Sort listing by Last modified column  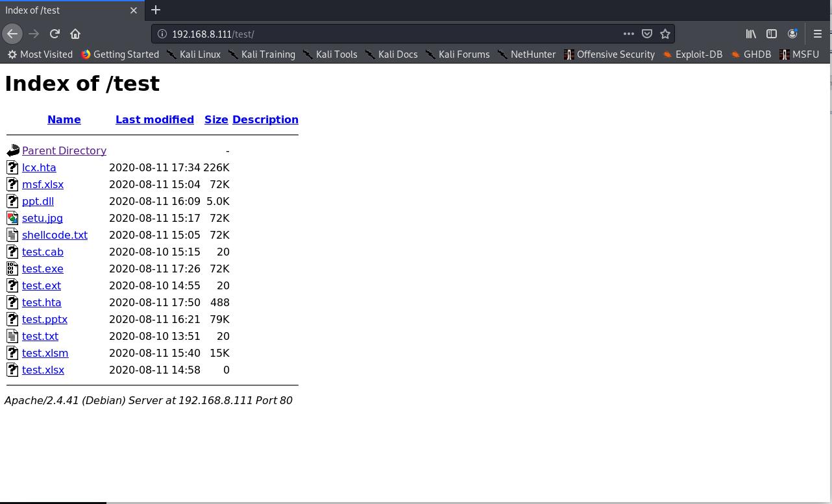pos(154,119)
